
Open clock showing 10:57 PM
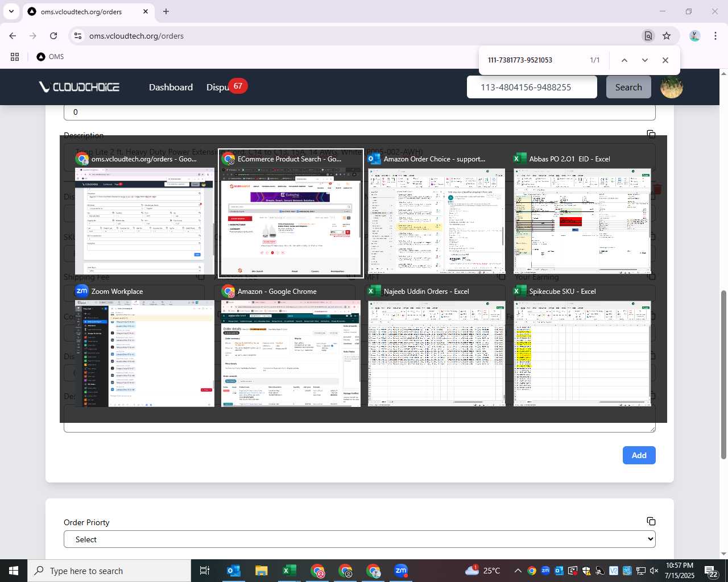(680, 571)
